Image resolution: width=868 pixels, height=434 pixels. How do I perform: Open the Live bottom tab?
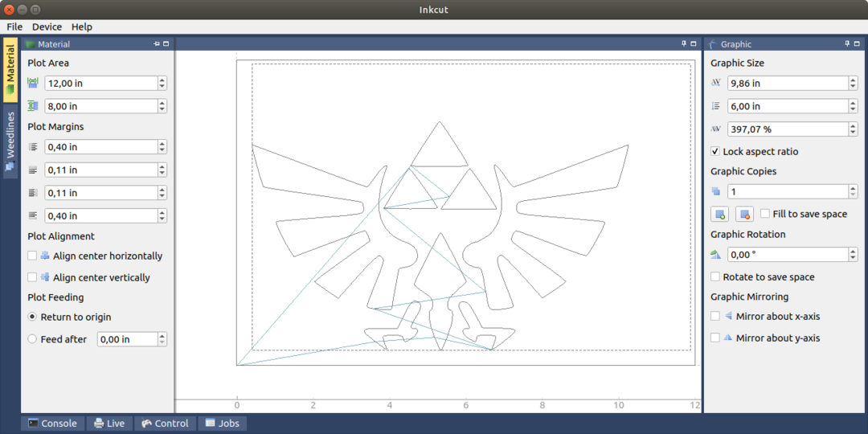(x=109, y=424)
